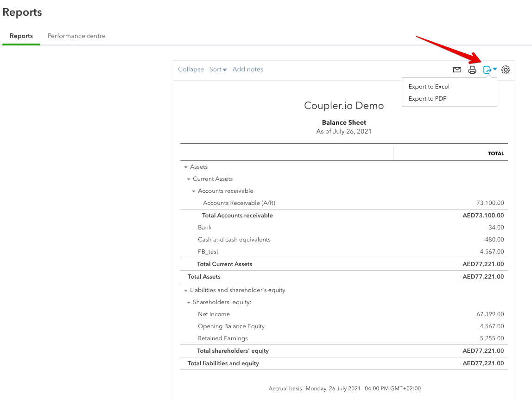Select the Total Accounts receivable label
This screenshot has width=532, height=401.
(x=237, y=216)
